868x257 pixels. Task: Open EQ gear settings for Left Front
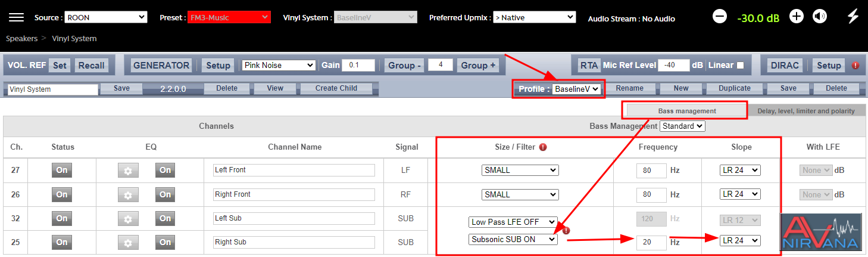127,171
